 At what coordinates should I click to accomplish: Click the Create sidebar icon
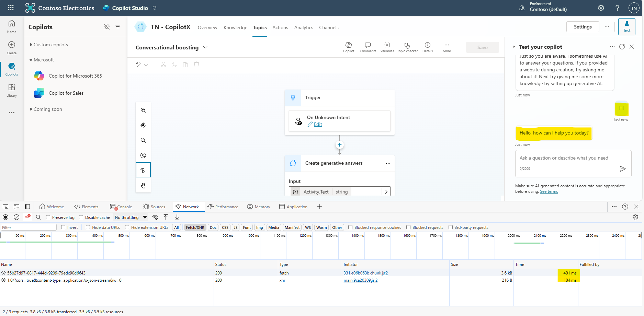[x=12, y=48]
